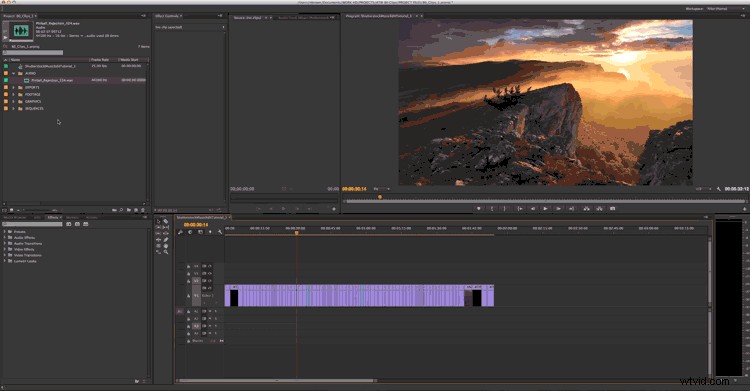Select the Pen tool in the tools panel
The height and width of the screenshot is (391, 750).
(x=166, y=239)
